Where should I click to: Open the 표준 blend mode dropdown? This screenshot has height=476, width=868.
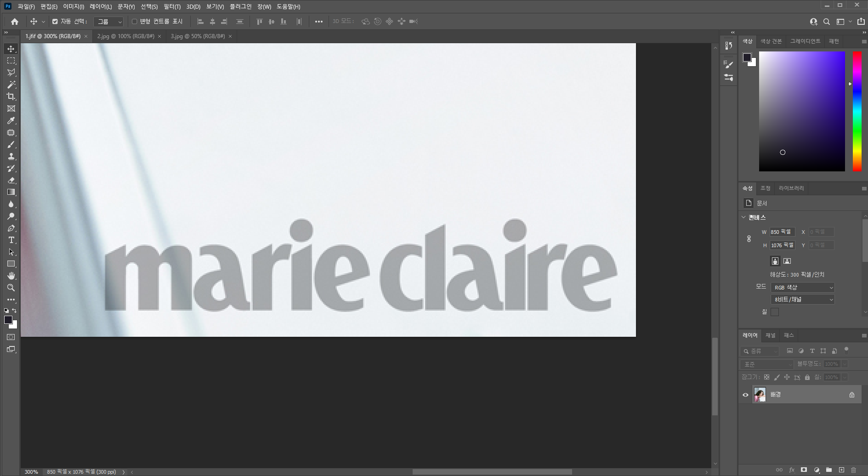[767, 364]
